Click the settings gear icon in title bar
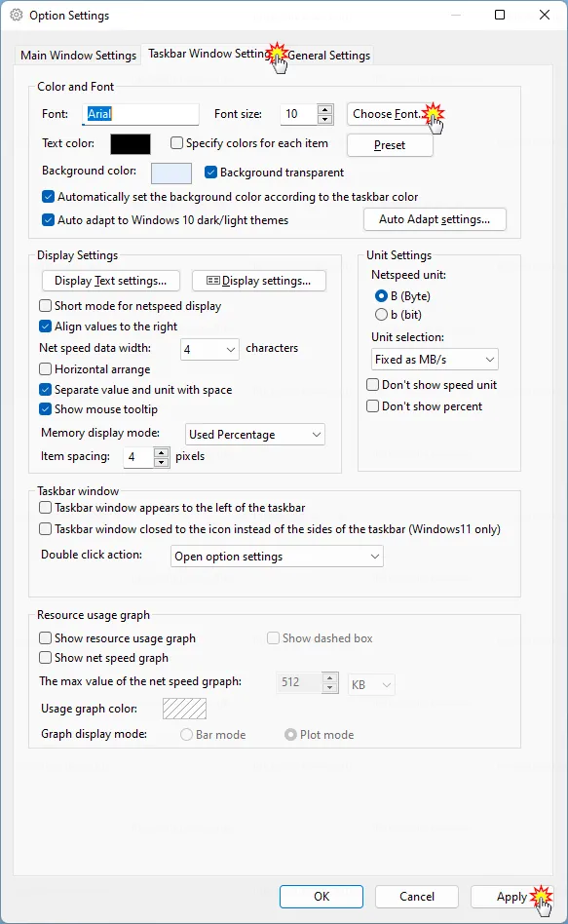The height and width of the screenshot is (924, 568). pyautogui.click(x=16, y=16)
